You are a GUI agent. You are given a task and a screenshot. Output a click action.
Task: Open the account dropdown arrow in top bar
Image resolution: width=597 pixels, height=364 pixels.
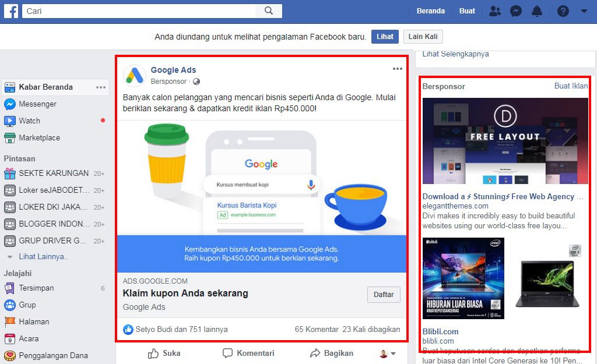click(584, 11)
